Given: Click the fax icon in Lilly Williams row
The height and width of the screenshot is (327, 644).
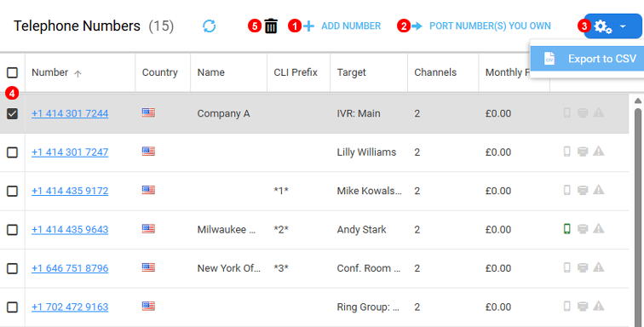Looking at the screenshot, I should click(x=583, y=152).
